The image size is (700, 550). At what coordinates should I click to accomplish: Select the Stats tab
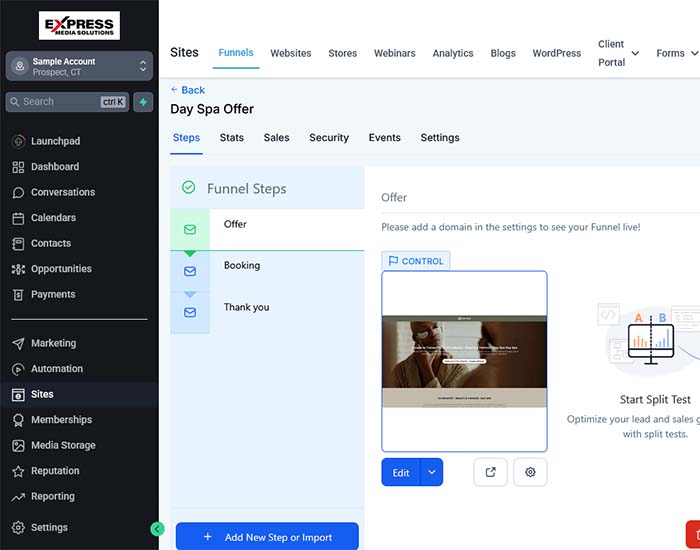[x=232, y=138]
